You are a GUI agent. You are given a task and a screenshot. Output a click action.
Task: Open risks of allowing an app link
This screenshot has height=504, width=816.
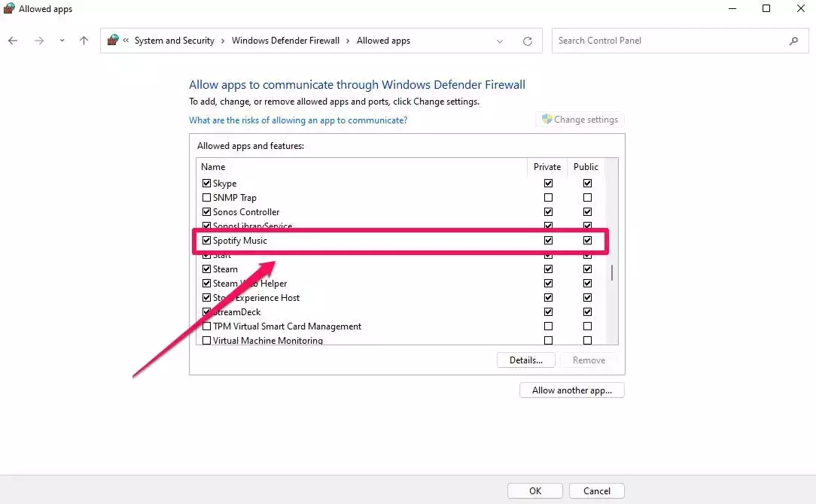(298, 120)
